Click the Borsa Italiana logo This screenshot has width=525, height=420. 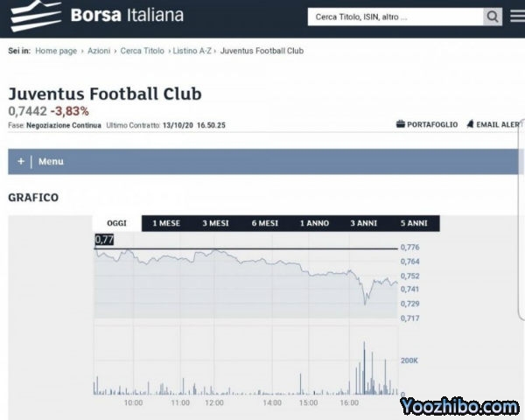pyautogui.click(x=96, y=15)
